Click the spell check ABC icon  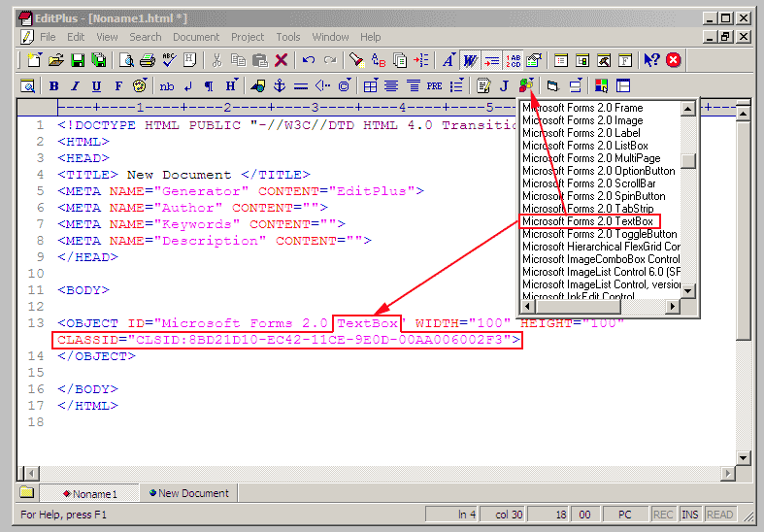pos(169,60)
